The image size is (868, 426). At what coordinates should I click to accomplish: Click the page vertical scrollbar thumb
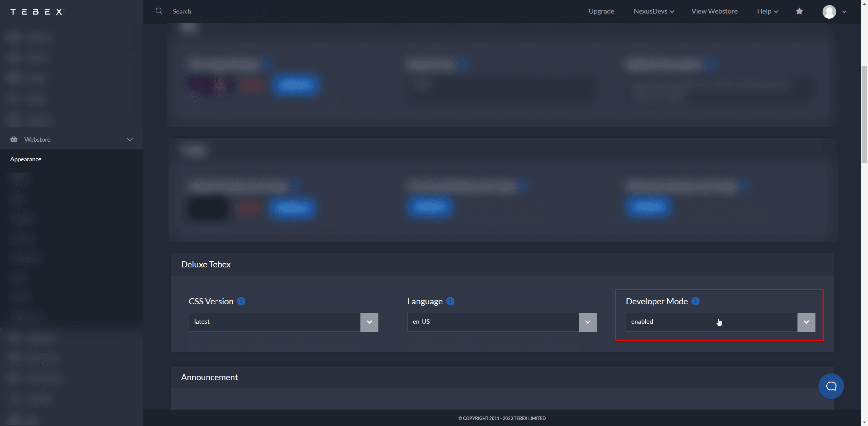[864, 115]
